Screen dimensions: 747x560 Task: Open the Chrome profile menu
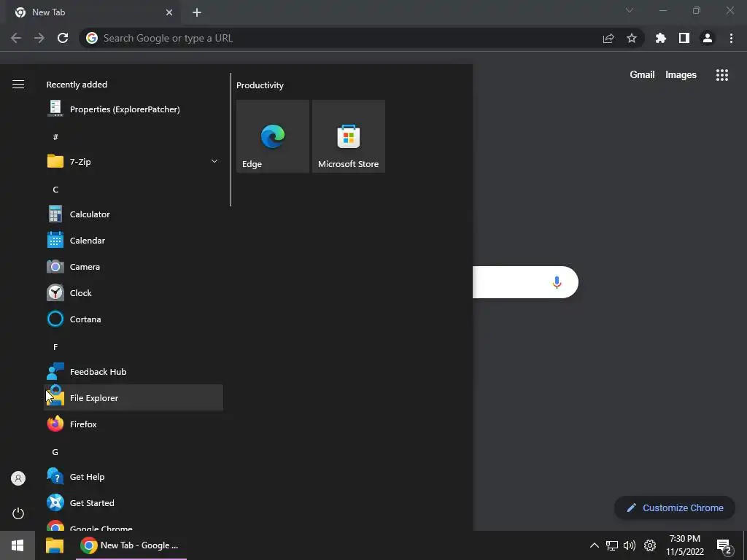click(x=708, y=38)
